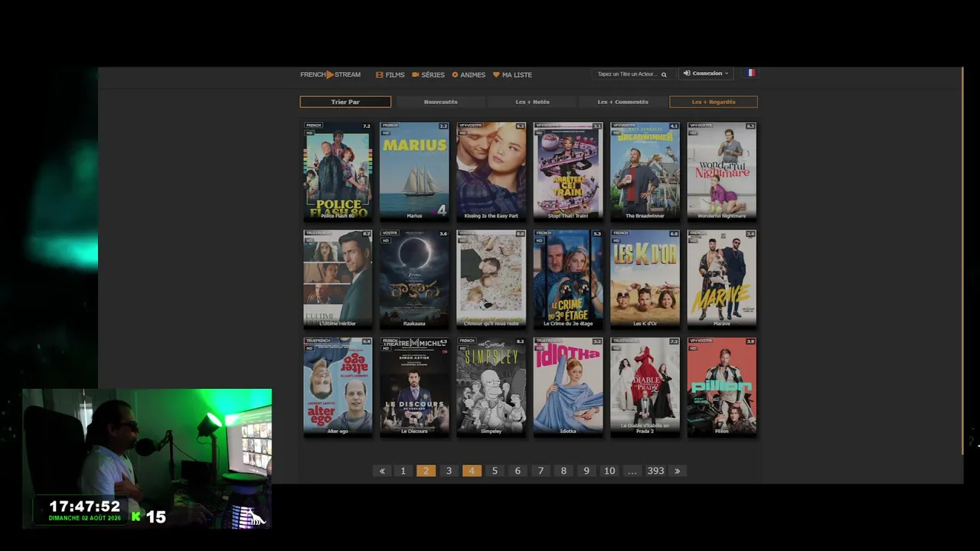Go to page 6

tap(518, 471)
